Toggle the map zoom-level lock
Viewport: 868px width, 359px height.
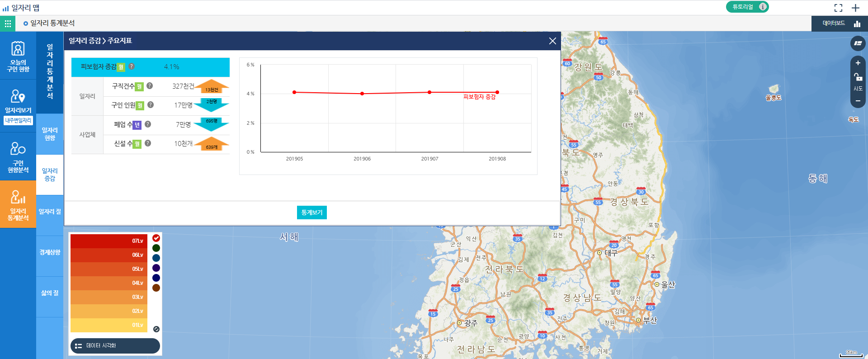coord(858,77)
